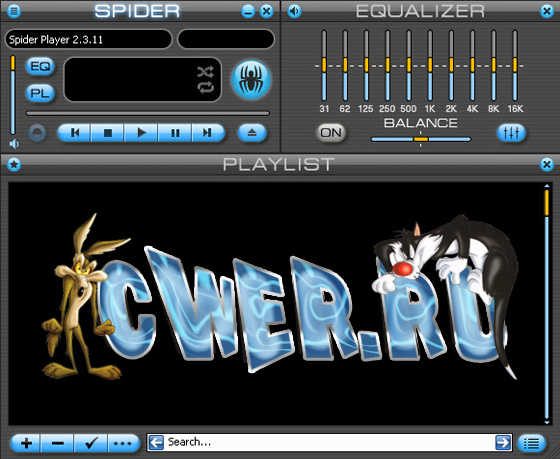Viewport: 560px width, 459px height.
Task: Skip to next track
Action: tap(208, 133)
